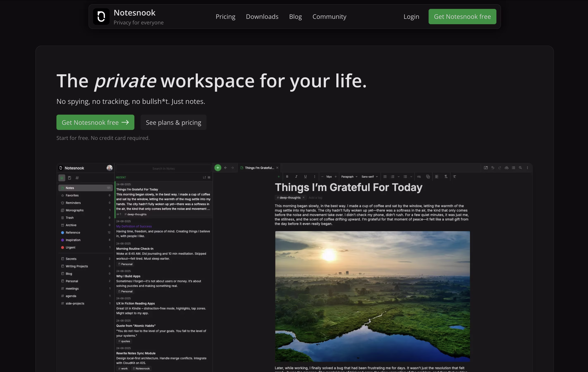Expand the numbered list style dropdown arrow
This screenshot has height=372, width=588.
398,176
